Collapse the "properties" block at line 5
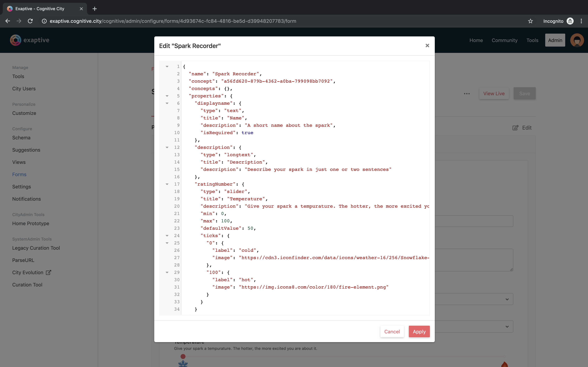The width and height of the screenshot is (588, 367). click(167, 96)
